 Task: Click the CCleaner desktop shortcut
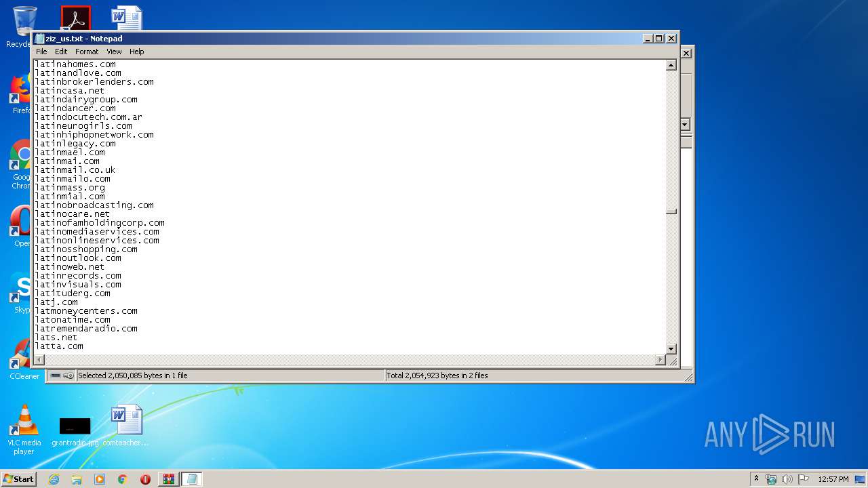[24, 359]
